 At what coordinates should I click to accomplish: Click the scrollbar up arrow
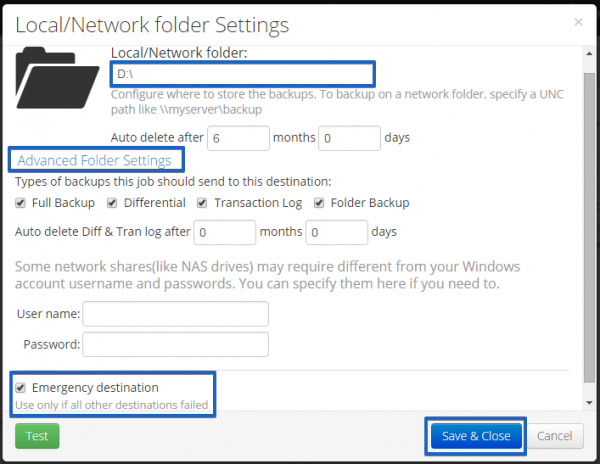tap(589, 54)
